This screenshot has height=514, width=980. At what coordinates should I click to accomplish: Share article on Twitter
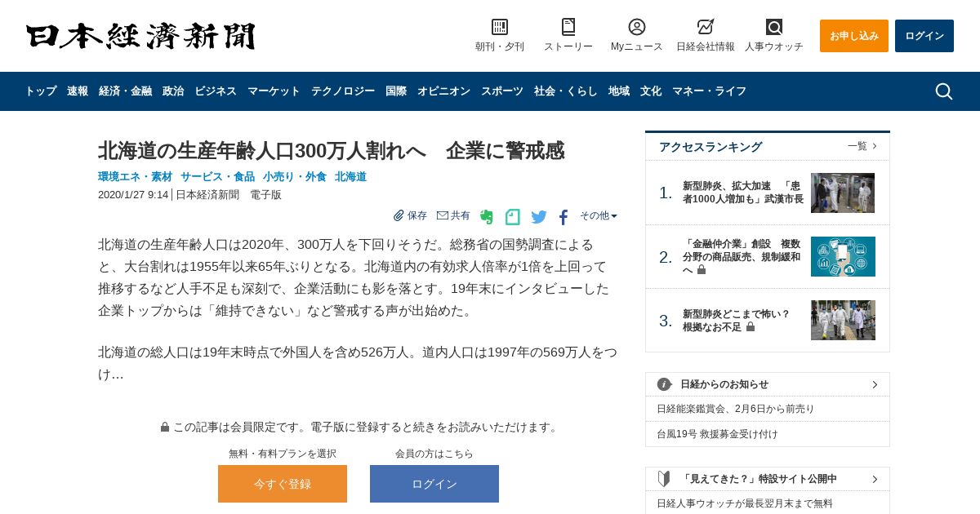click(539, 217)
